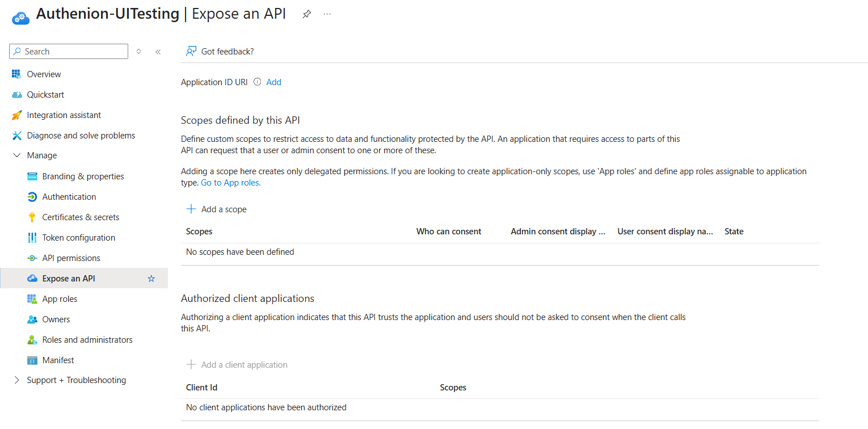Click the Branding & properties icon

(x=32, y=176)
